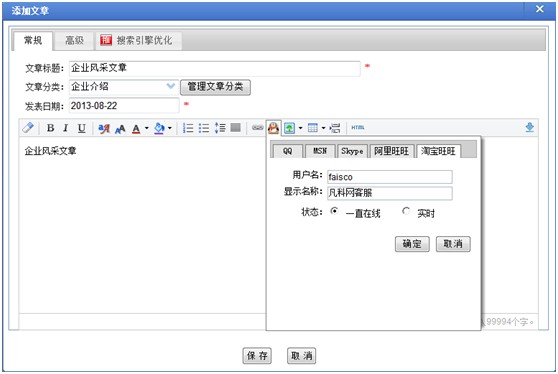This screenshot has width=558, height=374.
Task: Click the article title input field
Action: 215,68
